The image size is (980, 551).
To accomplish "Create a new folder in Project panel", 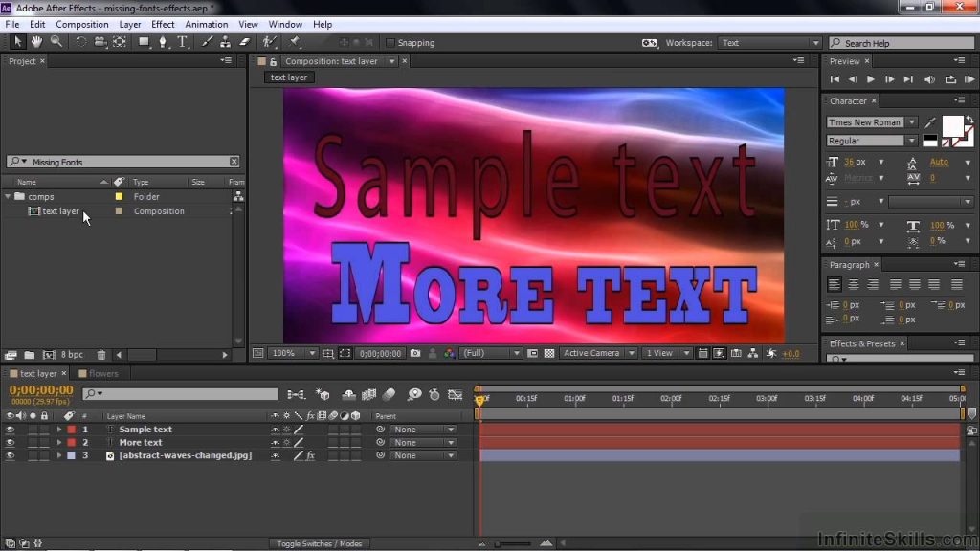I will (30, 355).
